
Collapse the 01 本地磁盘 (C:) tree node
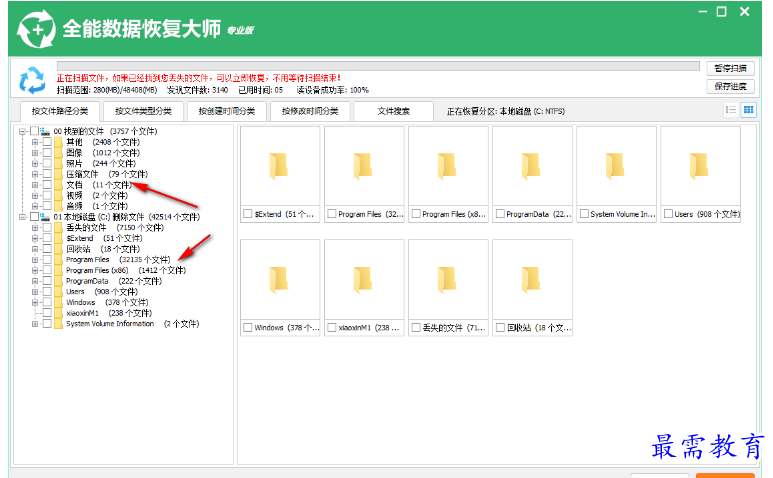pos(22,217)
